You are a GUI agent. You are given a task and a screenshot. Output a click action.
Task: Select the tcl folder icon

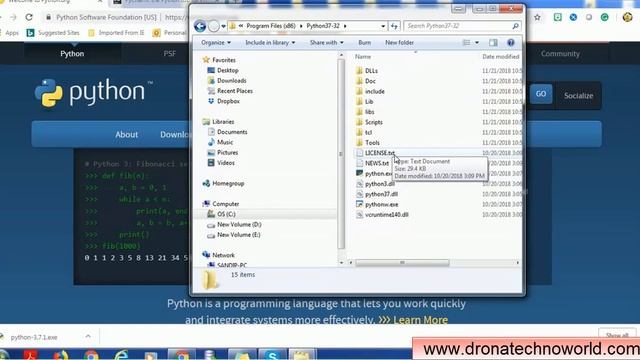click(359, 132)
